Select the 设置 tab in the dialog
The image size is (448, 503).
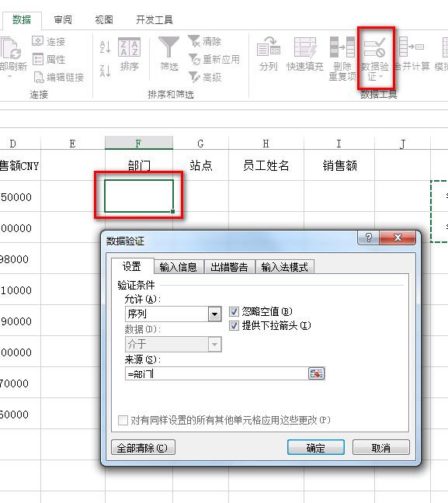(132, 266)
